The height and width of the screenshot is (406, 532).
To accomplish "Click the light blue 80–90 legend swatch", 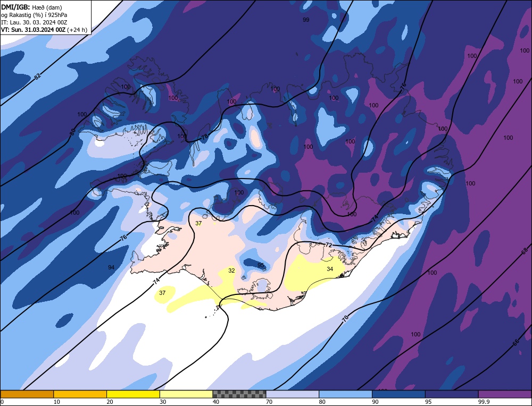I will point(345,394).
